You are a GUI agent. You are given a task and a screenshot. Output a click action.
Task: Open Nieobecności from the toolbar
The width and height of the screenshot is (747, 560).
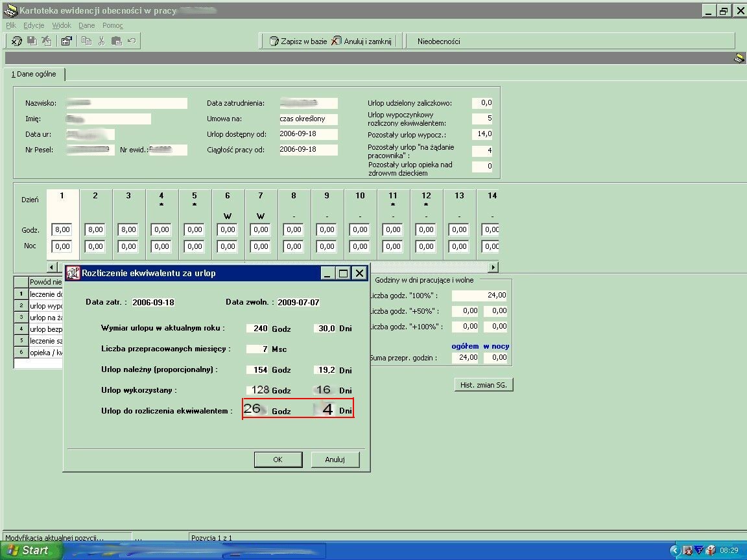pos(439,41)
